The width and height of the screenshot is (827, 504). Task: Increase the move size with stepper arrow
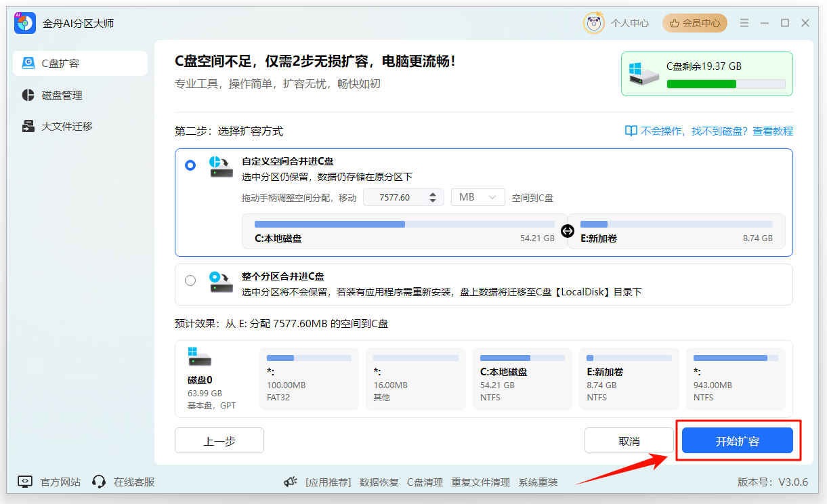(433, 194)
